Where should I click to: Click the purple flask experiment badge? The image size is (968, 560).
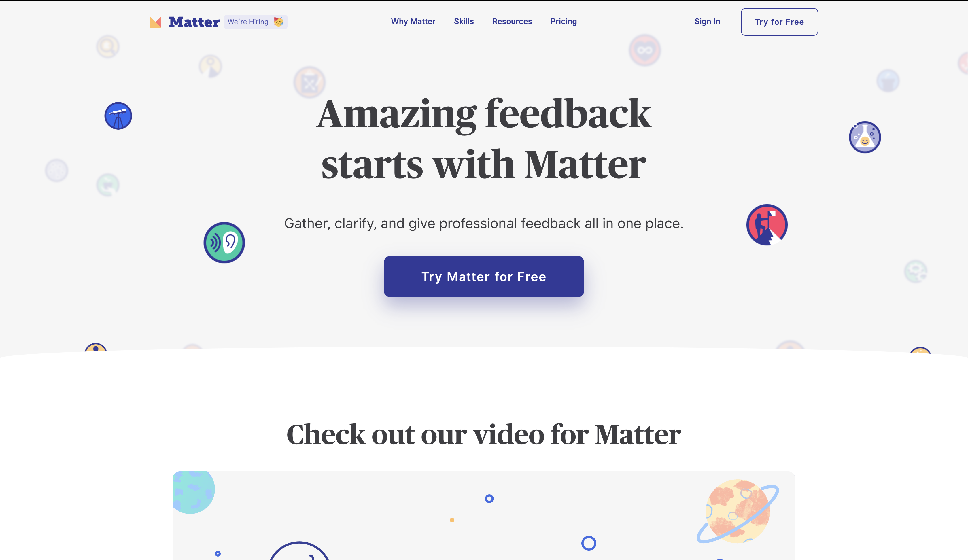pyautogui.click(x=865, y=137)
